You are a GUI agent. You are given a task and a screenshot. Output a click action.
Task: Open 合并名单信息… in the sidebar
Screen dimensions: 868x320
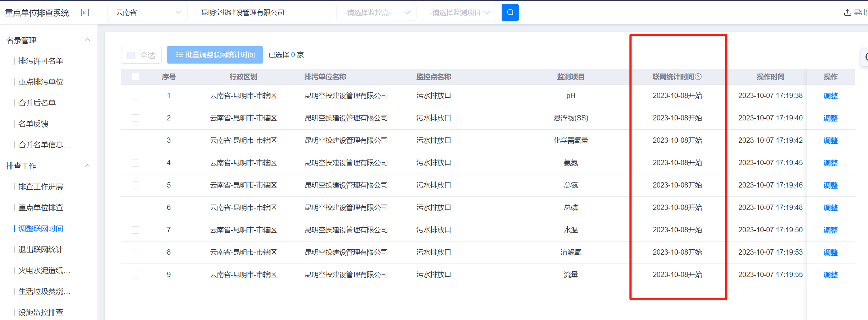pos(44,145)
